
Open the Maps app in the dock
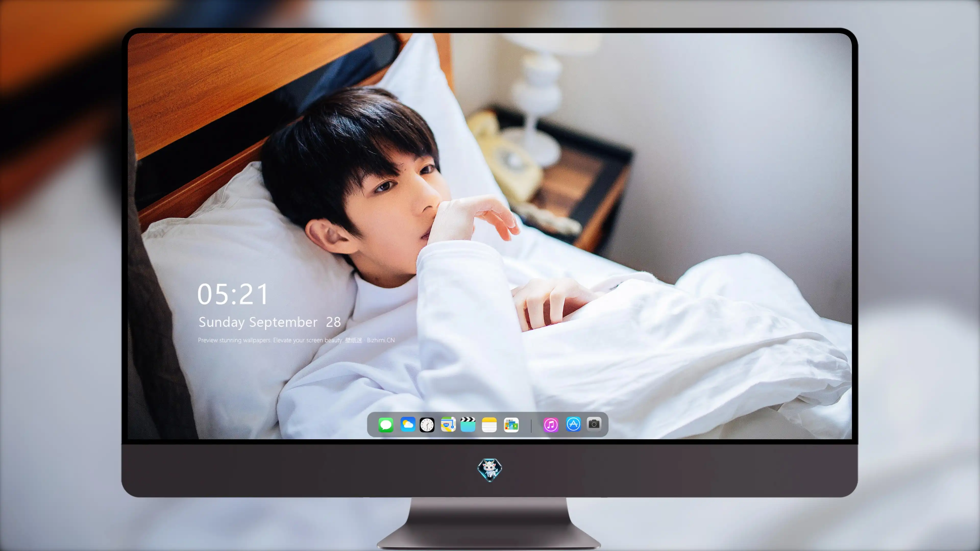pos(448,424)
